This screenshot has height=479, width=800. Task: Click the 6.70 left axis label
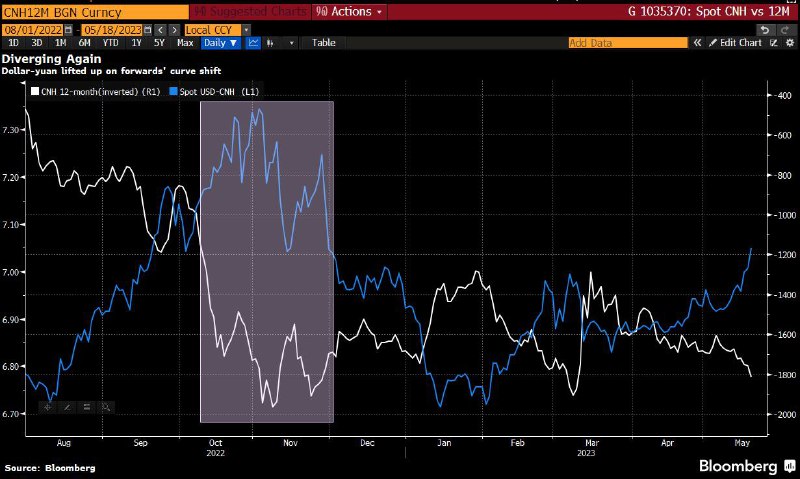tap(11, 414)
